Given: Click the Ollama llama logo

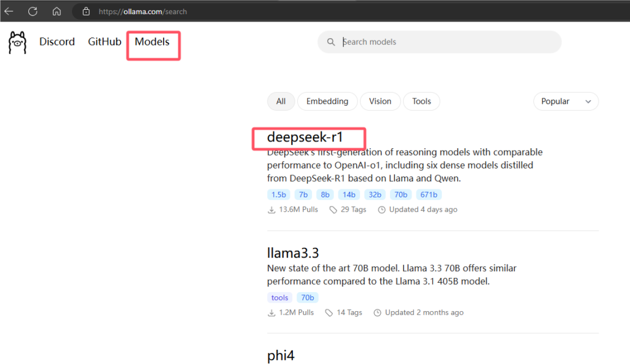Looking at the screenshot, I should [x=17, y=42].
